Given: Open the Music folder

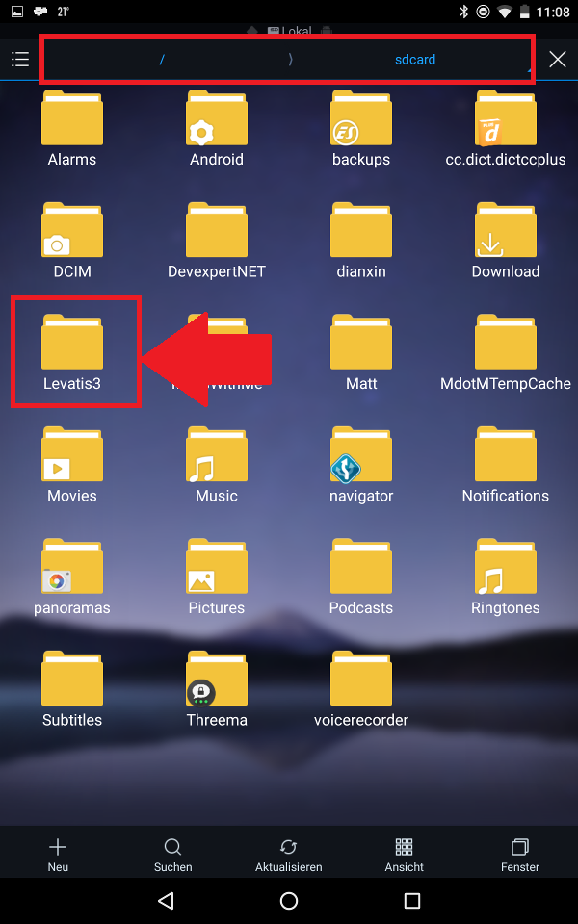Looking at the screenshot, I should pos(217,465).
